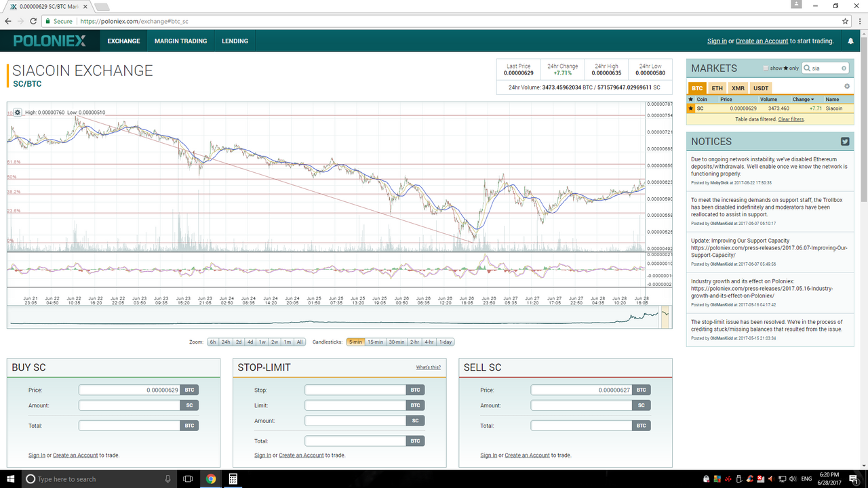The image size is (868, 488).
Task: Sort markets by the star column header
Action: coord(691,99)
